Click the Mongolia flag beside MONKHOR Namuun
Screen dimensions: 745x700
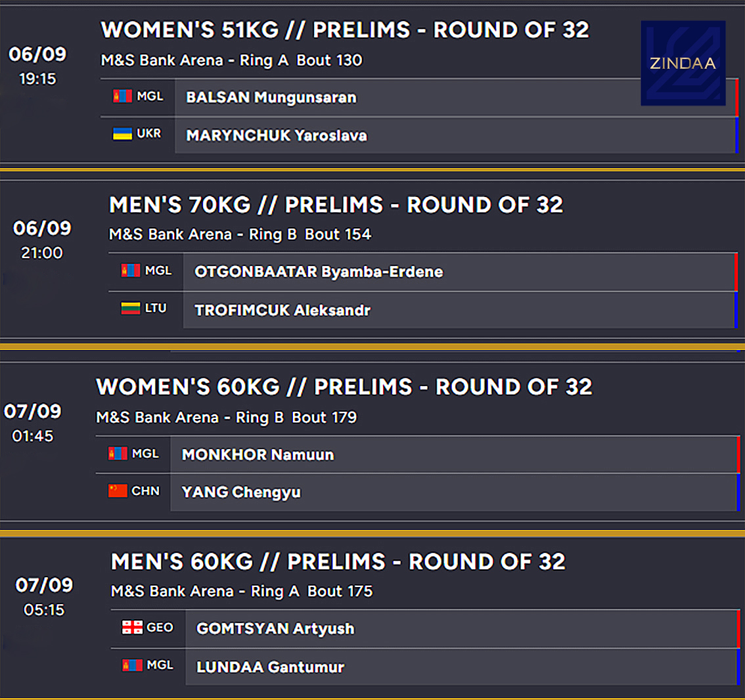point(118,454)
